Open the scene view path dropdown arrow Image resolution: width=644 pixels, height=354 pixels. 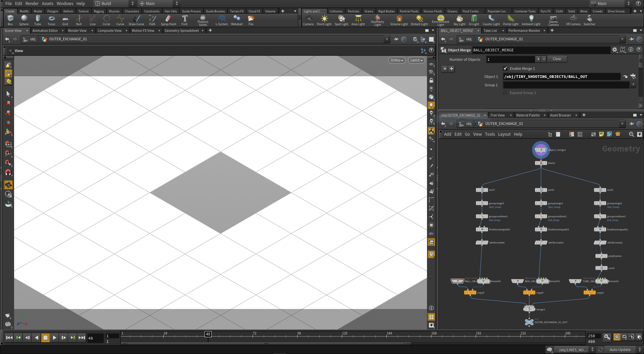(387, 39)
